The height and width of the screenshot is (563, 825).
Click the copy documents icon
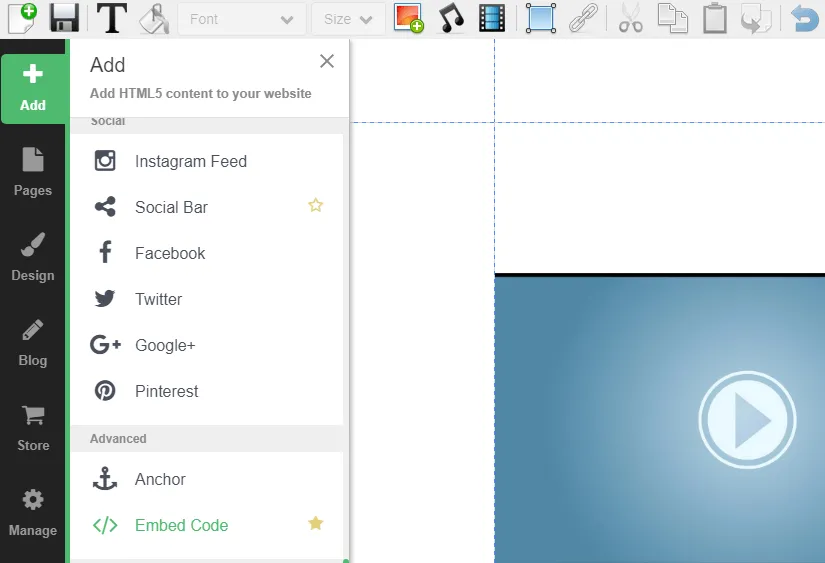point(672,18)
